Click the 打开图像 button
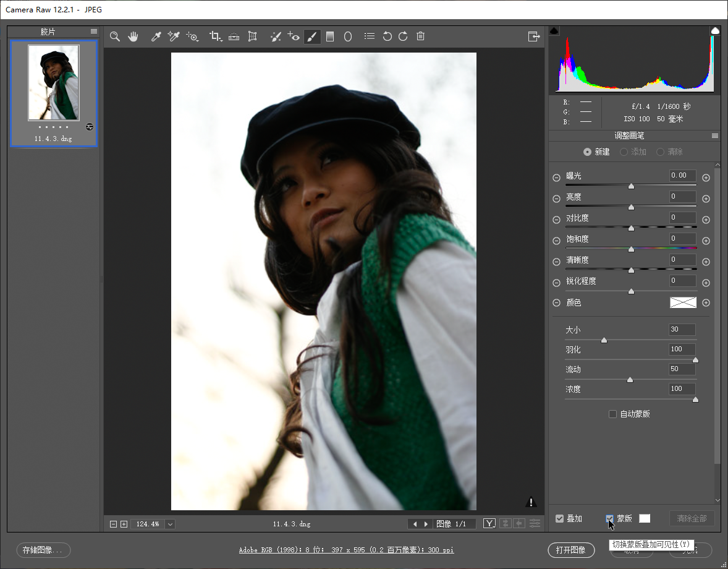The width and height of the screenshot is (728, 569). tap(570, 550)
